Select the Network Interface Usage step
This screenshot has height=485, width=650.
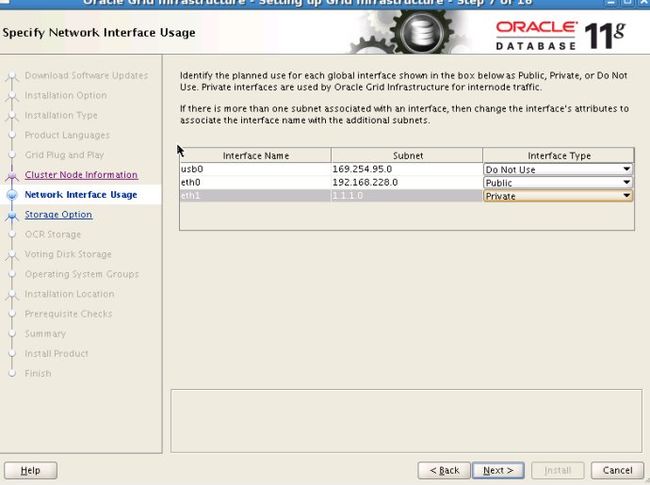click(x=81, y=195)
